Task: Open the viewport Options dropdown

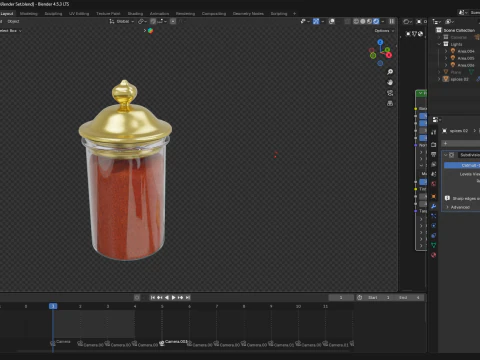Action: [384, 31]
